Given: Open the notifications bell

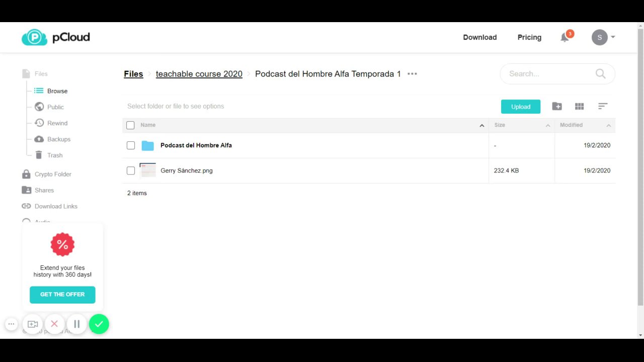Looking at the screenshot, I should point(565,38).
